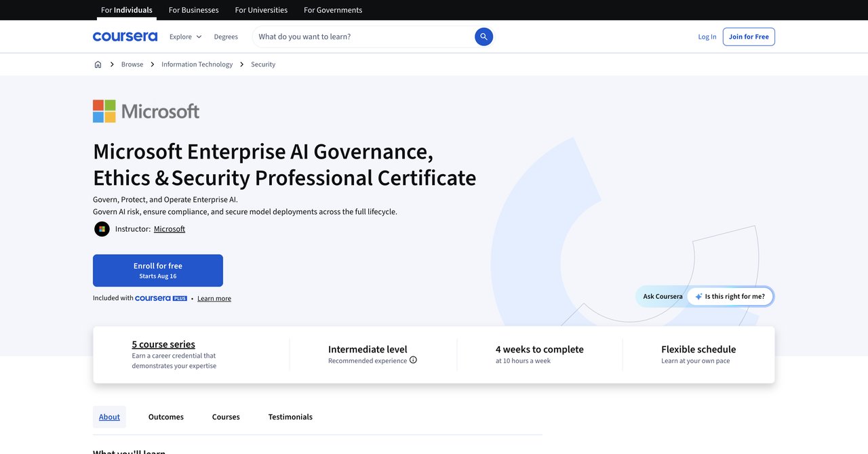Viewport: 868px width, 454px height.
Task: Click the Log In link
Action: (x=707, y=37)
